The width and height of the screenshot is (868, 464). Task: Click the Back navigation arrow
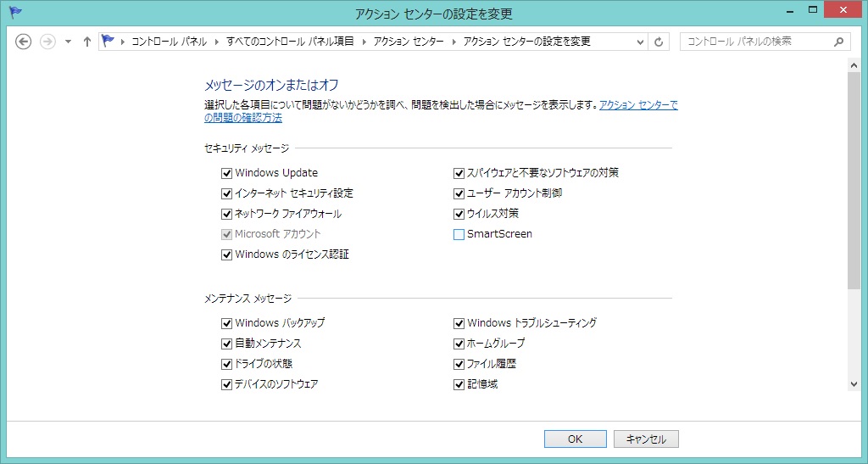tap(23, 42)
